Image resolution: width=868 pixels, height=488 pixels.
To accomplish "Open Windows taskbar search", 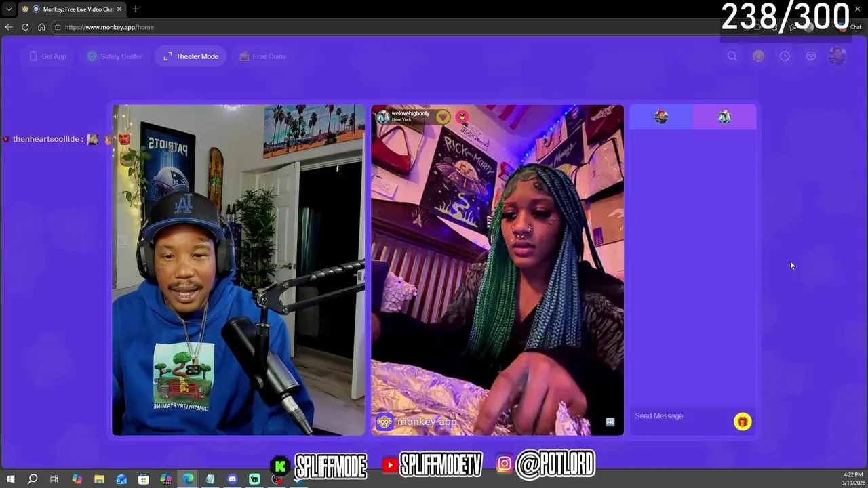I will 32,479.
